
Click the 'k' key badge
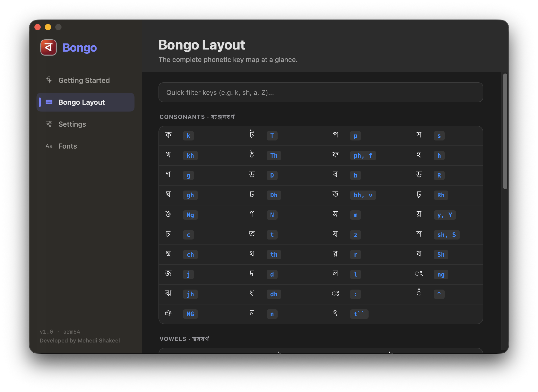point(188,136)
